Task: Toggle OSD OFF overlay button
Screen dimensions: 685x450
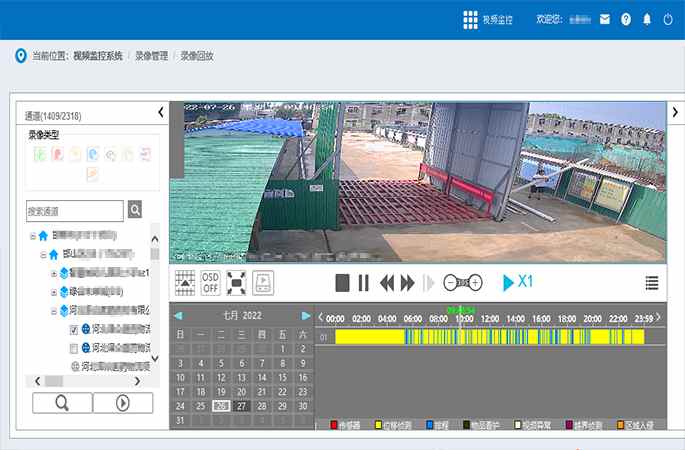Action: (210, 282)
